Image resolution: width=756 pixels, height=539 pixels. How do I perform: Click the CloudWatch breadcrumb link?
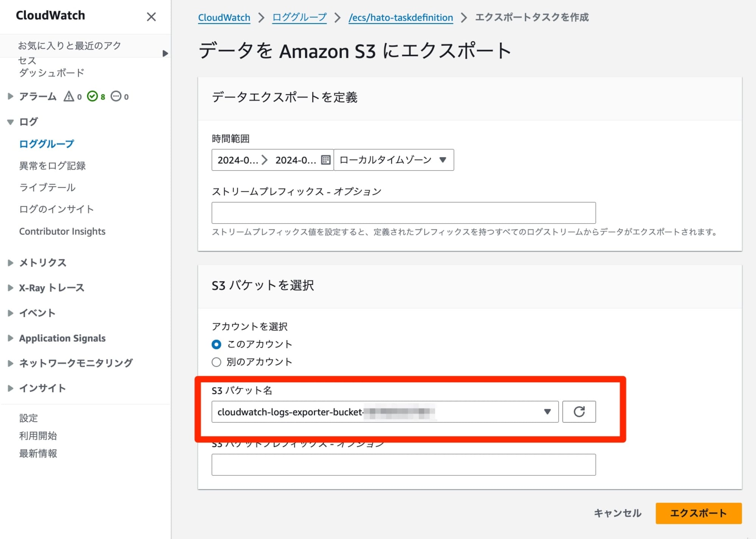pos(224,17)
